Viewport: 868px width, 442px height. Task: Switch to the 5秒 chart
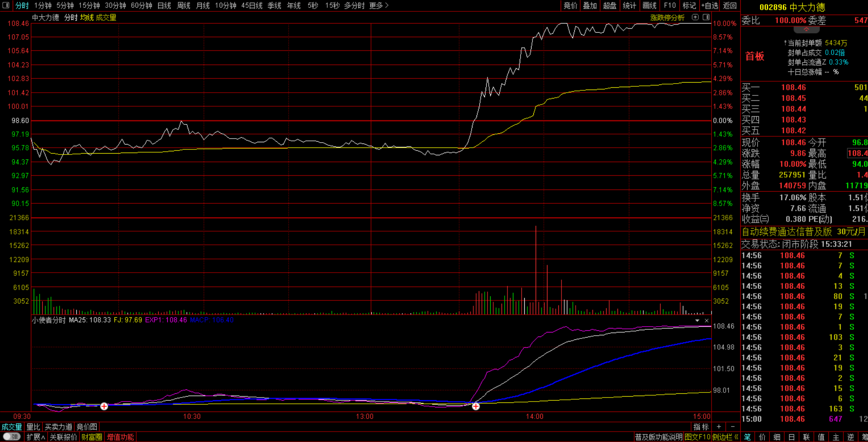click(313, 5)
